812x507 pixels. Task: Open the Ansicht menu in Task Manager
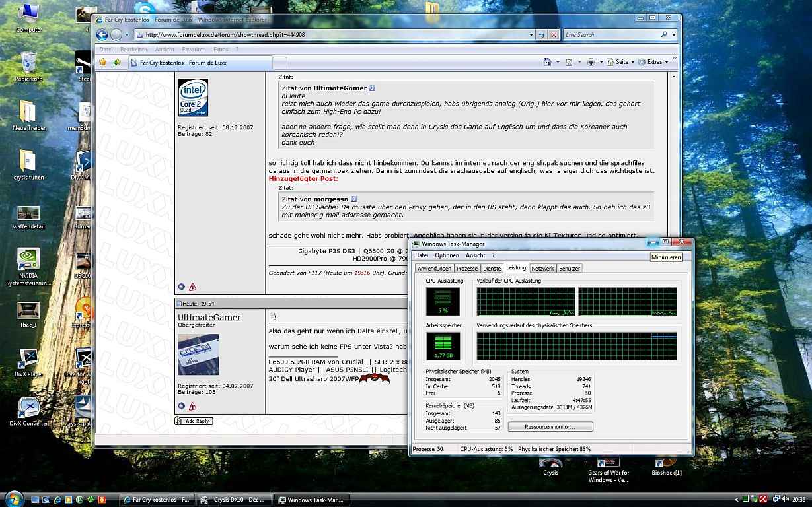click(475, 255)
